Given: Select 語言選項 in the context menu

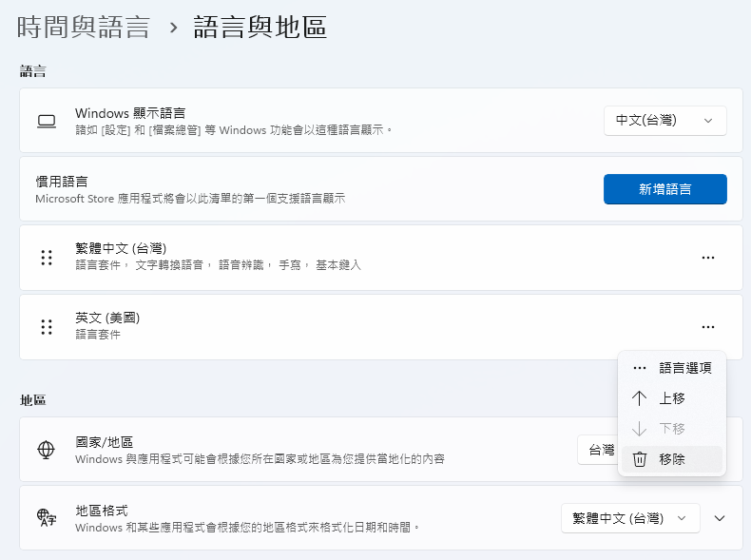Looking at the screenshot, I should click(x=684, y=368).
